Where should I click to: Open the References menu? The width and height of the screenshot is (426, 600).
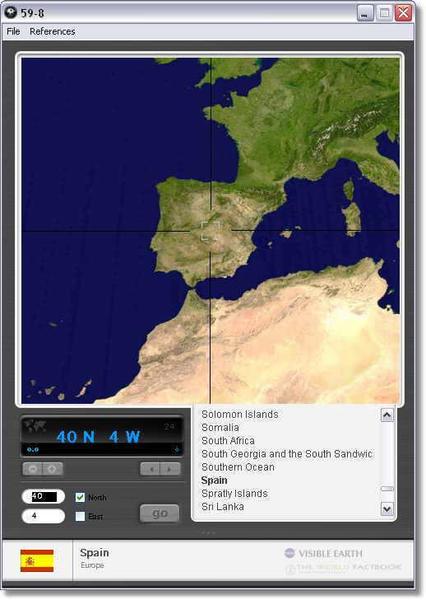(52, 31)
